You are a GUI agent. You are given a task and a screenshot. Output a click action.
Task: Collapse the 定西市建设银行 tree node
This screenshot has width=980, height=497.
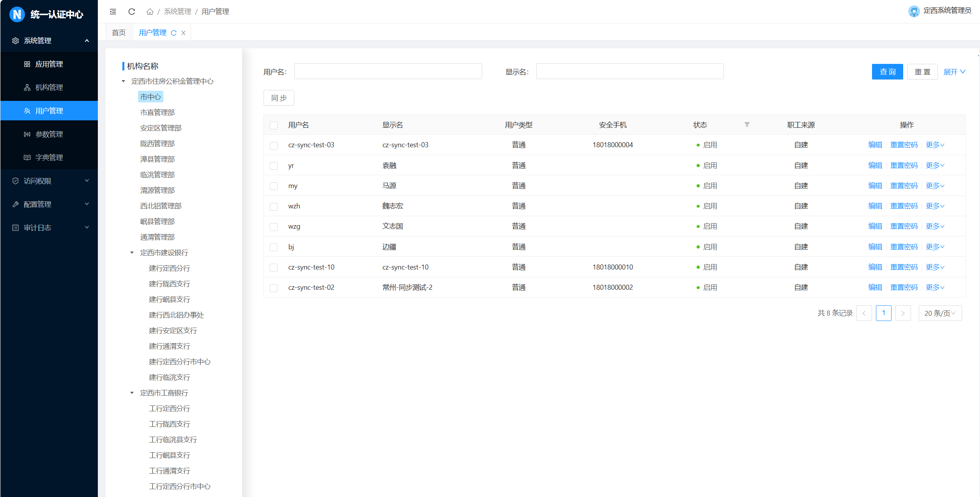(x=132, y=253)
